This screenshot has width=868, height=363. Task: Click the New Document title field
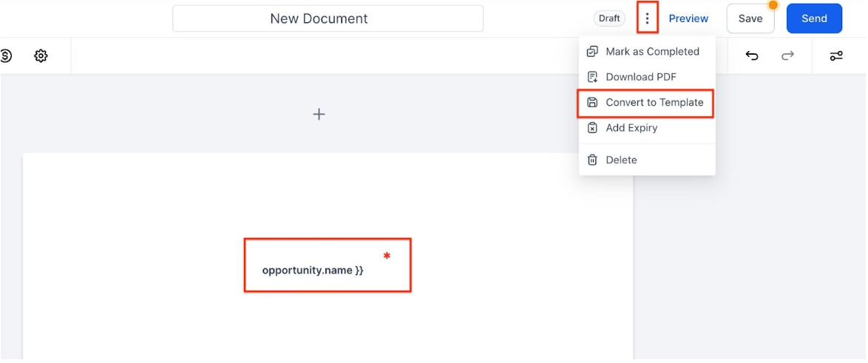coord(328,18)
